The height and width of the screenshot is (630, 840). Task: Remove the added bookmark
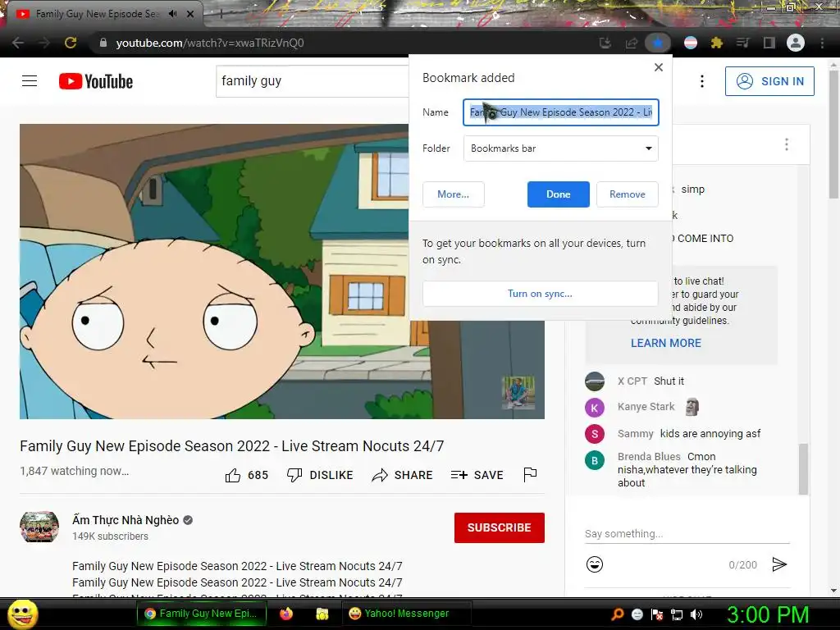coord(628,194)
